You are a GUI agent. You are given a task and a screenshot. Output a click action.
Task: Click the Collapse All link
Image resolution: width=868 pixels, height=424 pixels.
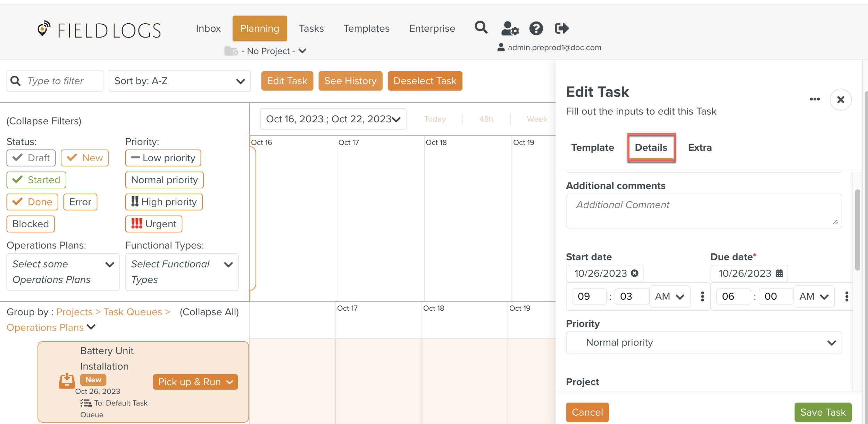209,312
